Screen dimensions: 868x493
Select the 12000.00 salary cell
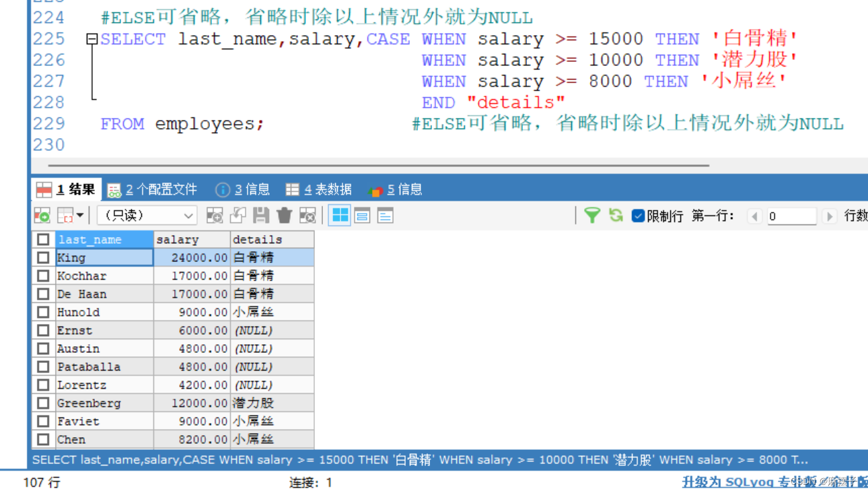[x=192, y=403]
